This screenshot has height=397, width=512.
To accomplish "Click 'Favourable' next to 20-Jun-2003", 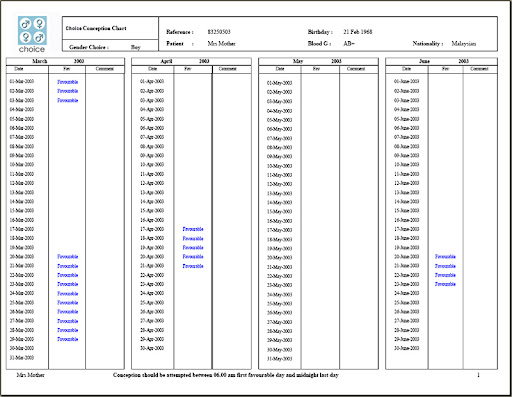I will click(445, 257).
